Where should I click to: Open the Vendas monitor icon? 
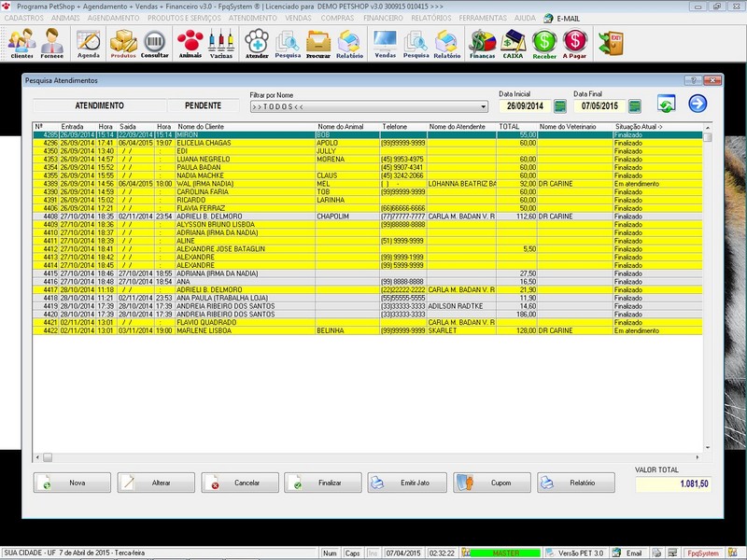coord(386,43)
